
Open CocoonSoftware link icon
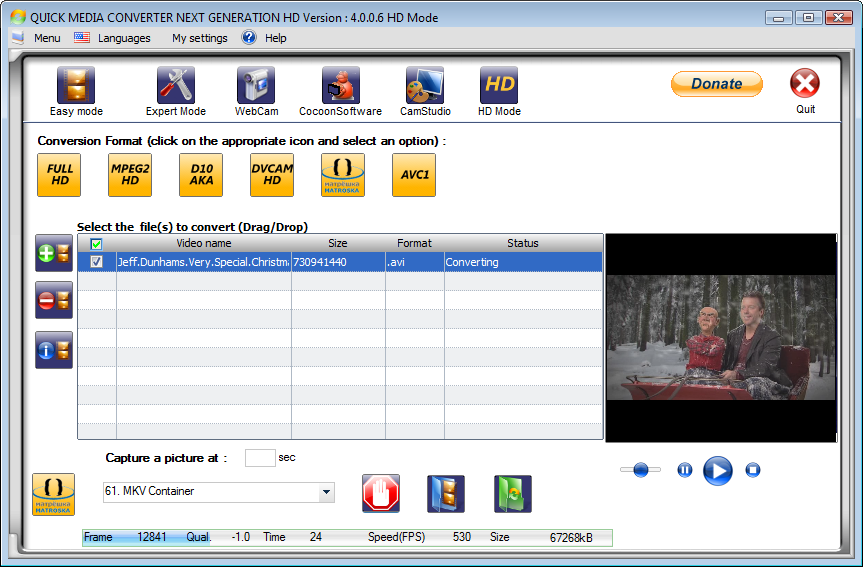point(341,85)
